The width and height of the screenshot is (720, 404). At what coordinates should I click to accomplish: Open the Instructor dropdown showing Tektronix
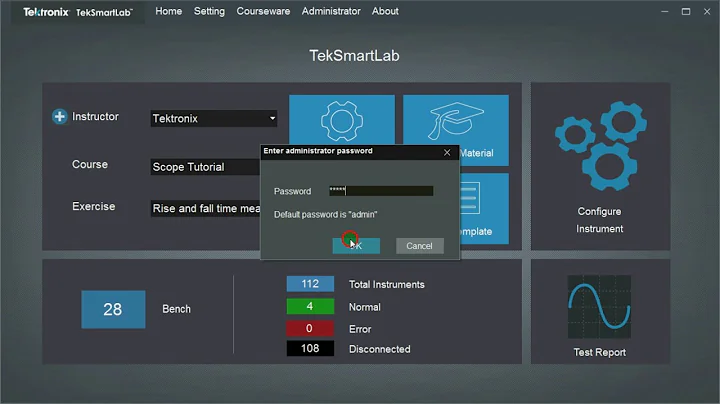(x=214, y=118)
